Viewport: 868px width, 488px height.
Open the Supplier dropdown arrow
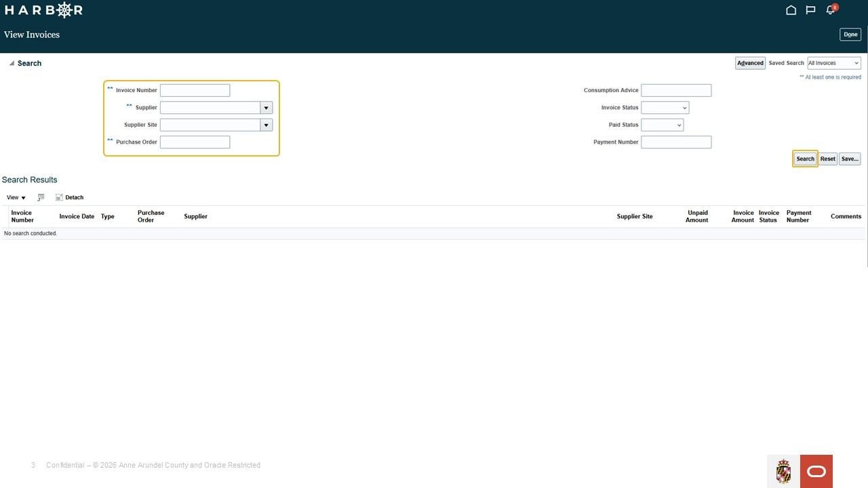pyautogui.click(x=267, y=108)
